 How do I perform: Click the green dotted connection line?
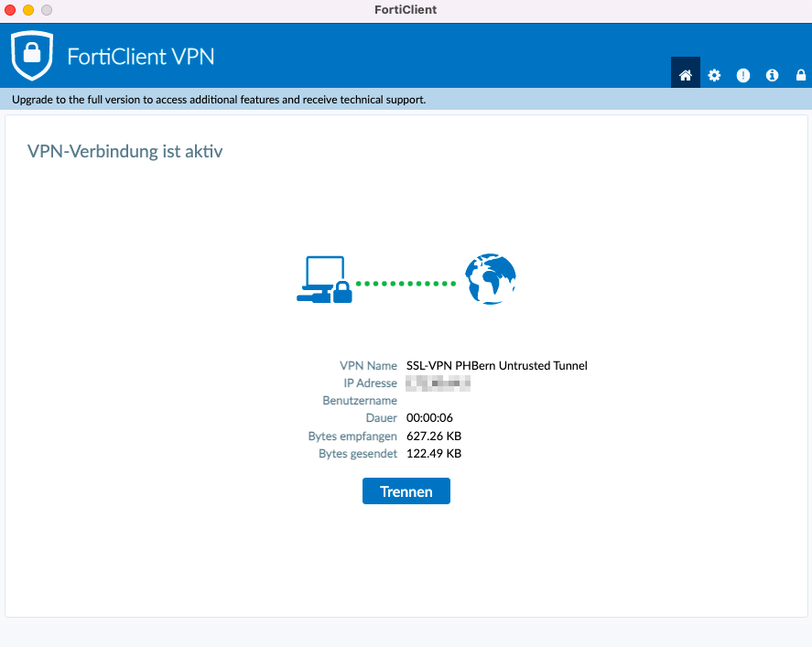click(406, 284)
